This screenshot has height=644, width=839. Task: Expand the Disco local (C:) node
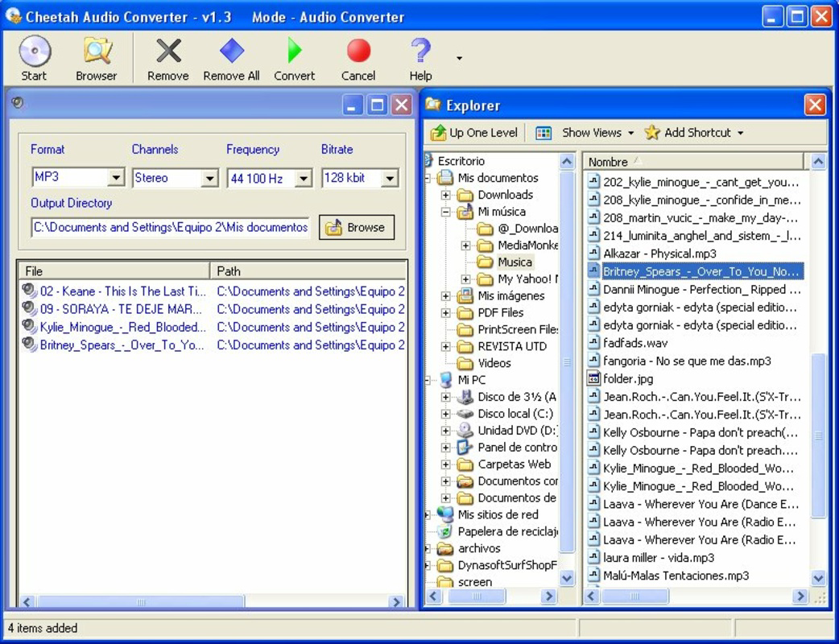(445, 414)
